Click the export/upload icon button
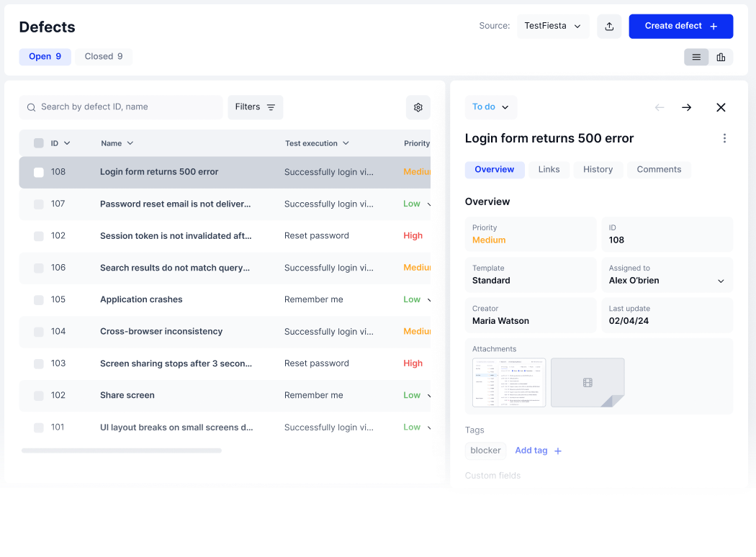The image size is (756, 557). pyautogui.click(x=609, y=27)
